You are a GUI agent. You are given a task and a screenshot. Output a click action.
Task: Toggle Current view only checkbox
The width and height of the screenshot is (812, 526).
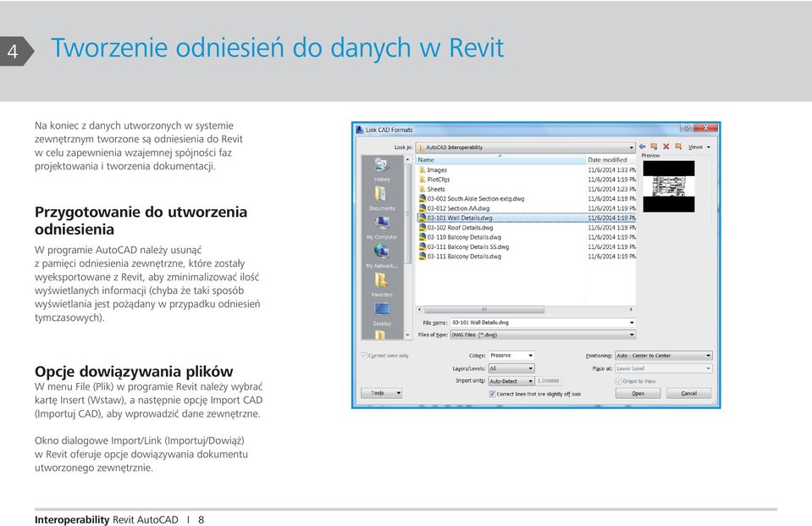pyautogui.click(x=365, y=356)
